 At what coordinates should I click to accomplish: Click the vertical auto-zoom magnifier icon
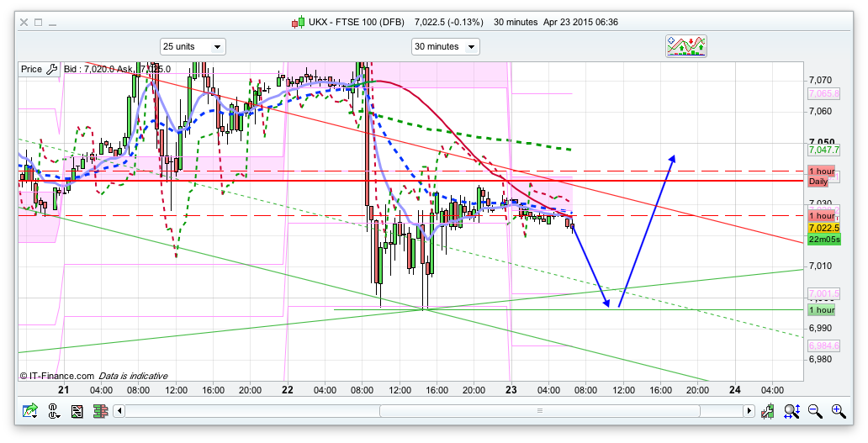click(x=791, y=411)
